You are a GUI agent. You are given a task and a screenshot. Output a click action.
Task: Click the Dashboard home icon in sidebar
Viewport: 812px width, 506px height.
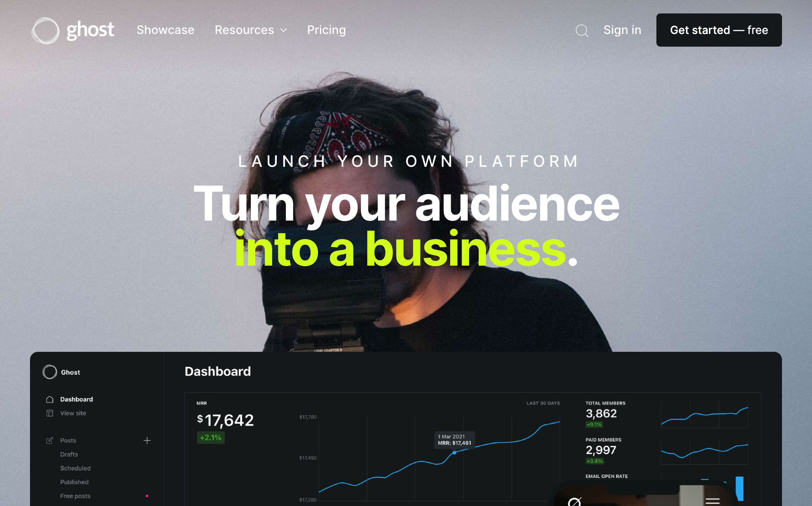(50, 399)
